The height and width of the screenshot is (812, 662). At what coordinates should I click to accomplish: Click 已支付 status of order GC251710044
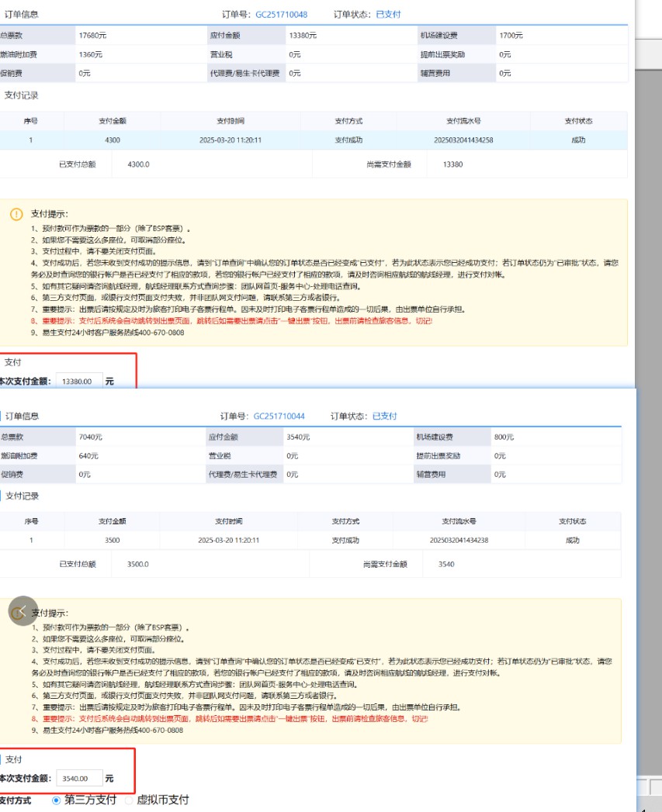(384, 416)
